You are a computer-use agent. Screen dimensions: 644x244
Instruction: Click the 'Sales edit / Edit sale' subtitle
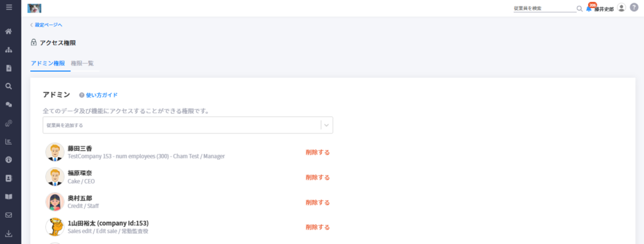[108, 231]
